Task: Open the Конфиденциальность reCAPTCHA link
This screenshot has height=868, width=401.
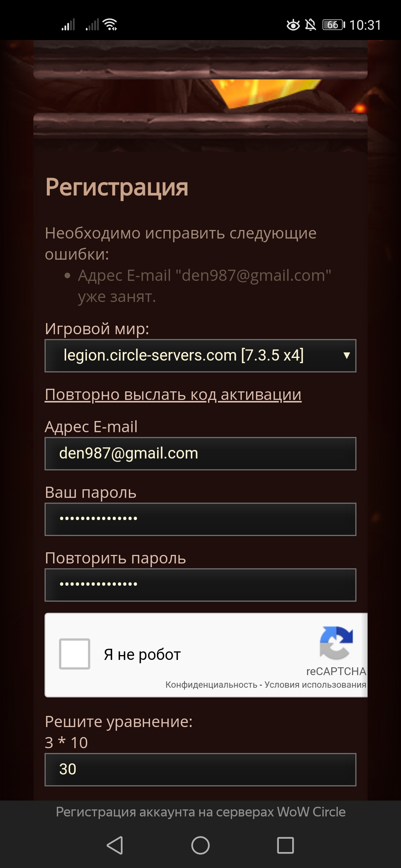Action: [x=211, y=685]
